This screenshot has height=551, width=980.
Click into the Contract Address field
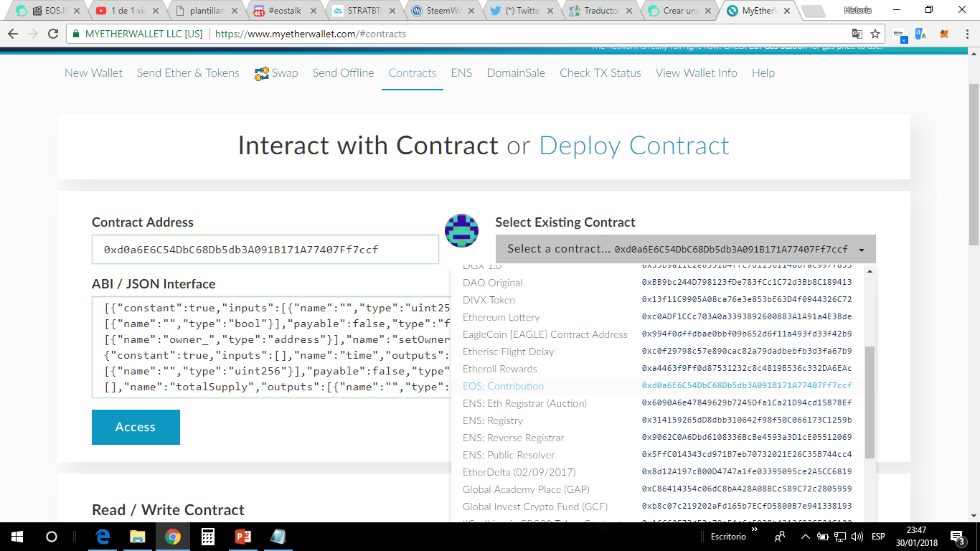click(x=265, y=250)
